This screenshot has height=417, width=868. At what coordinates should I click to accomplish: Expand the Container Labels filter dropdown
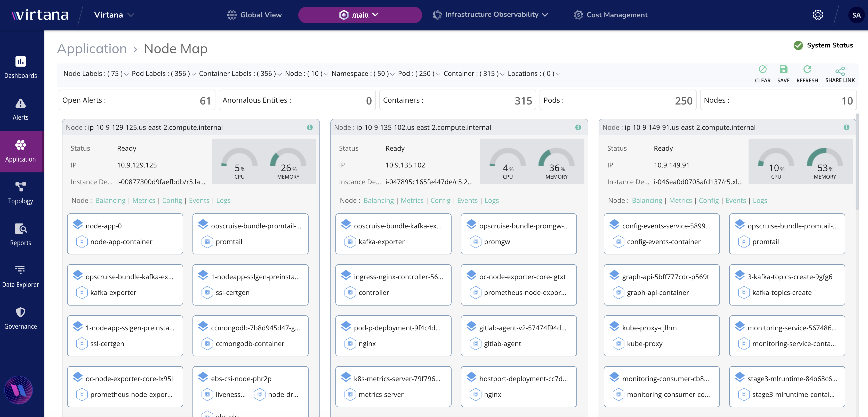point(240,74)
